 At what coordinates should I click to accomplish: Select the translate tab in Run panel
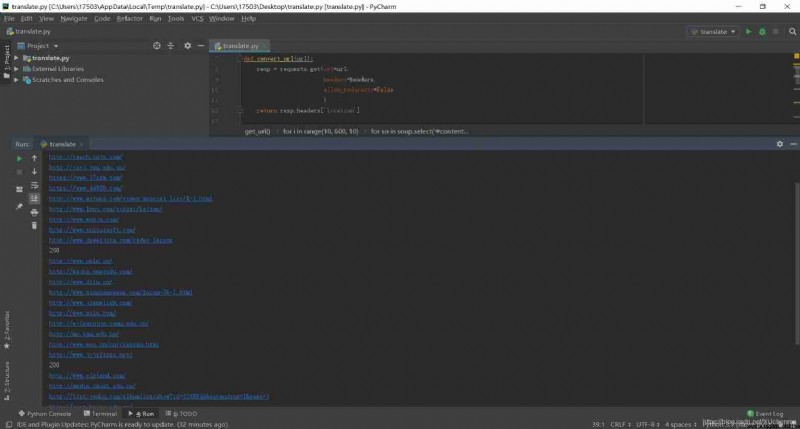pyautogui.click(x=62, y=144)
